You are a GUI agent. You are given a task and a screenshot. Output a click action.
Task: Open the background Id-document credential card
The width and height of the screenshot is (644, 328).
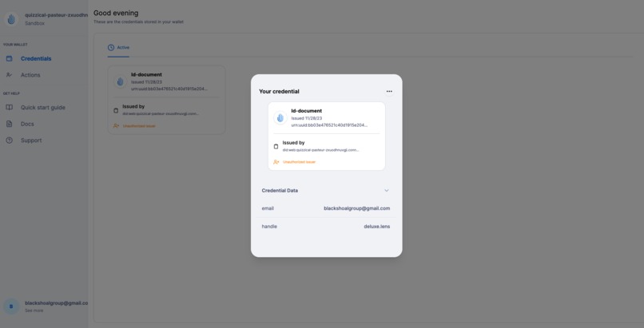coord(166,100)
